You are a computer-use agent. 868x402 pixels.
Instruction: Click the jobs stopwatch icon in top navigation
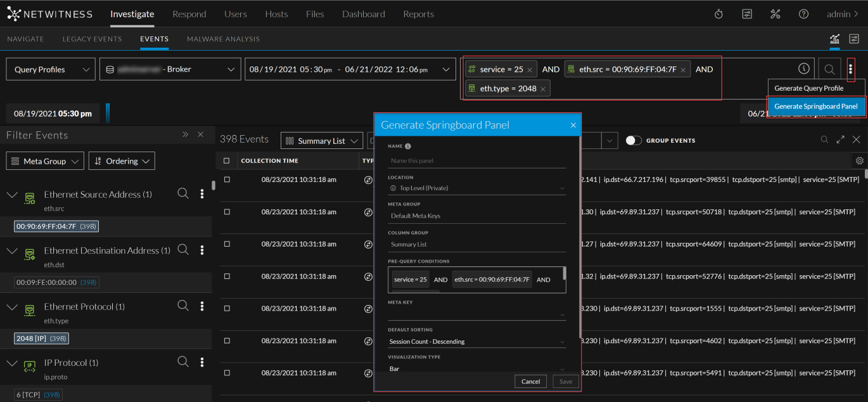click(x=718, y=13)
